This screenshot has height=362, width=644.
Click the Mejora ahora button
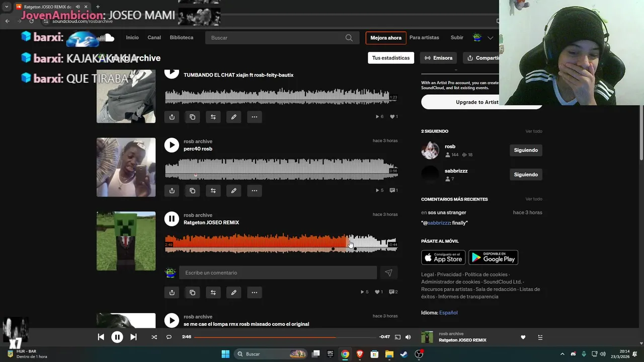[386, 38]
